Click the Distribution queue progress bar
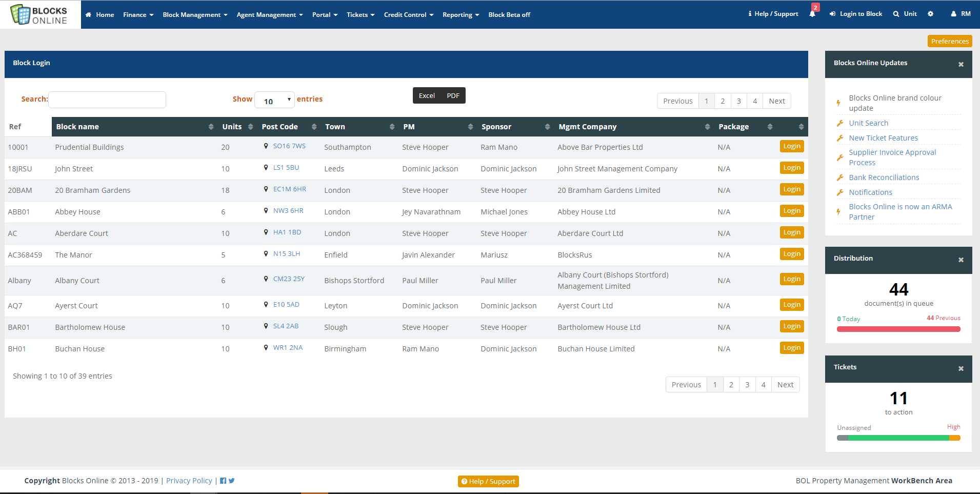Viewport: 980px width, 494px height. coord(898,329)
